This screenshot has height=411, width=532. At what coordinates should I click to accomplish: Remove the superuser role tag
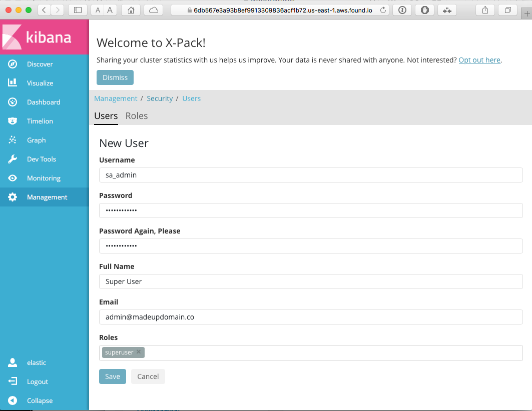[x=139, y=351]
